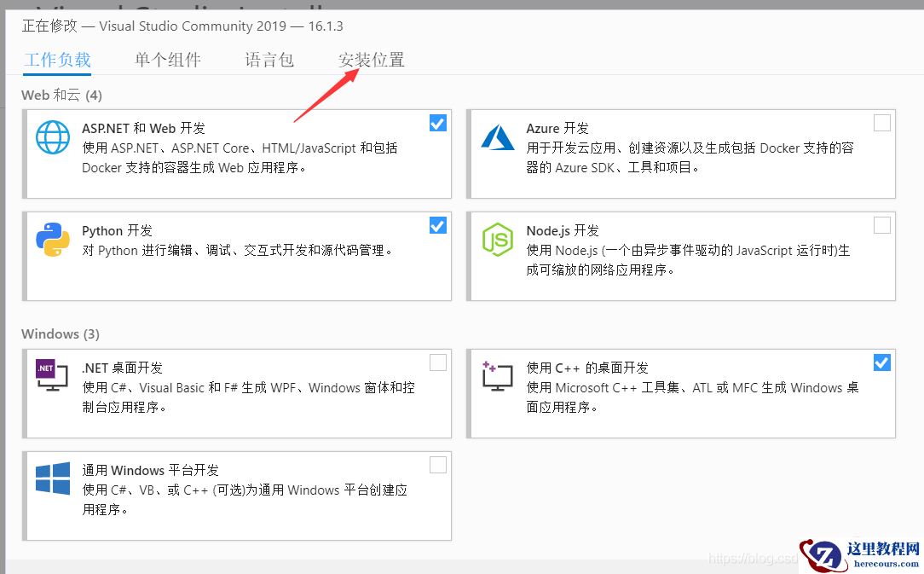This screenshot has height=574, width=924.
Task: Enable the Azure 开发 workload checkbox
Action: pos(881,123)
